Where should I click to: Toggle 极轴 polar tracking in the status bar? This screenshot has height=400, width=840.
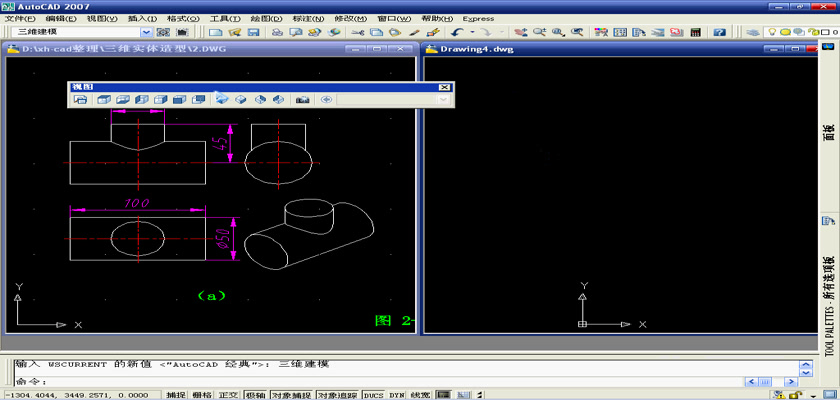pyautogui.click(x=256, y=395)
